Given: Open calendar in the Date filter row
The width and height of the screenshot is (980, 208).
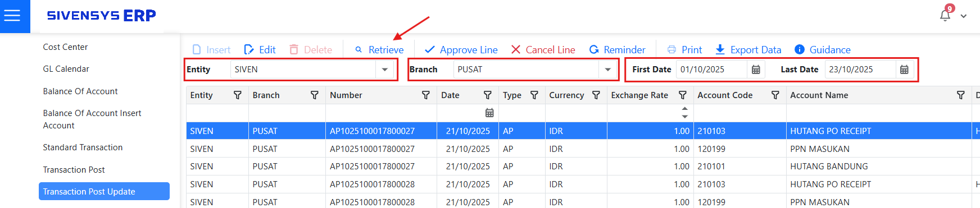Looking at the screenshot, I should click(489, 113).
